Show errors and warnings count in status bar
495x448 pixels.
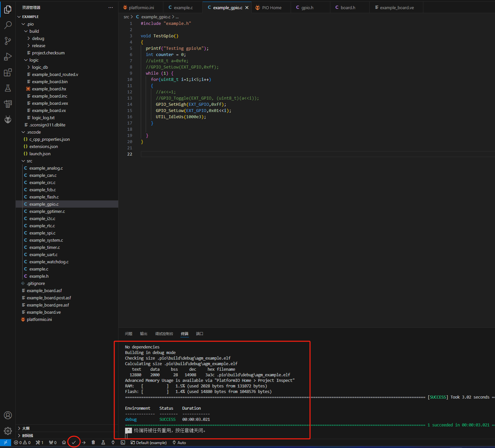pyautogui.click(x=22, y=442)
